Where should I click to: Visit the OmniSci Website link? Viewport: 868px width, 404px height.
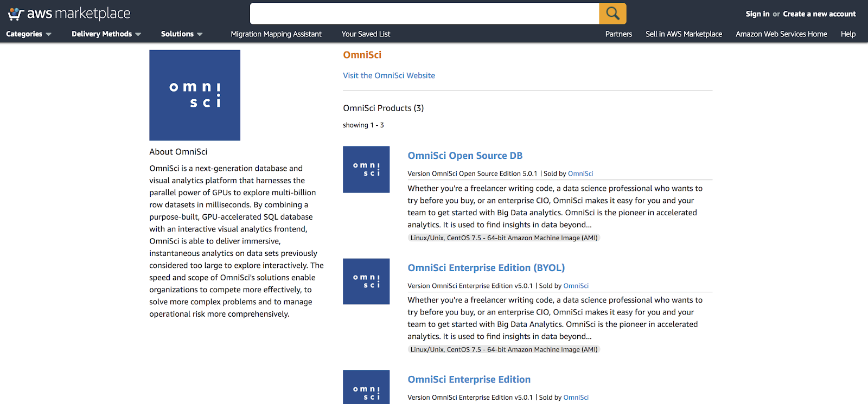click(389, 76)
